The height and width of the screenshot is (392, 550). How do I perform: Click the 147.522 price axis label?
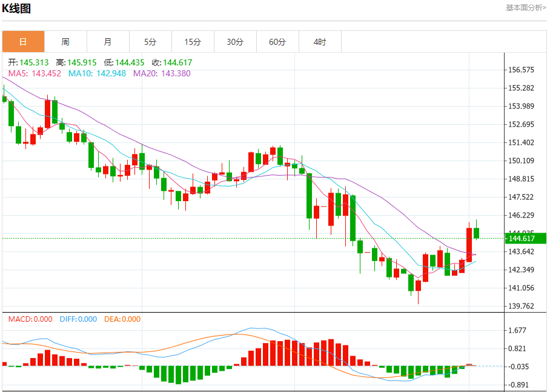point(522,197)
